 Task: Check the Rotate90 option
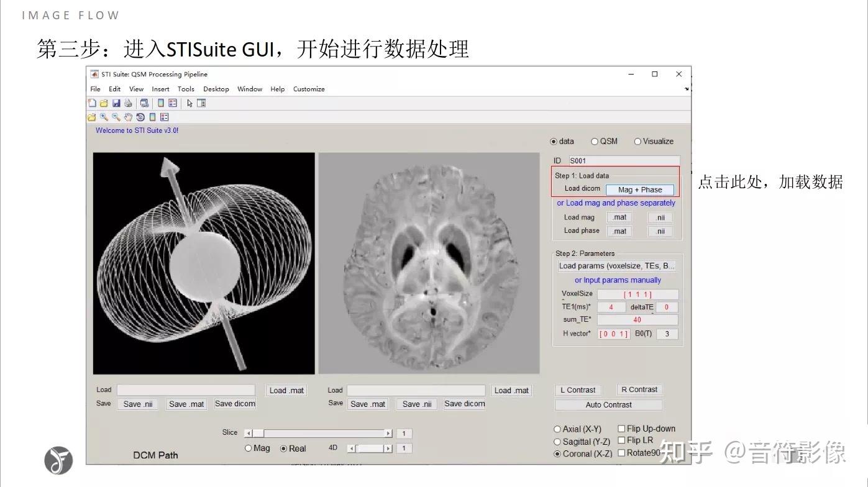click(621, 453)
